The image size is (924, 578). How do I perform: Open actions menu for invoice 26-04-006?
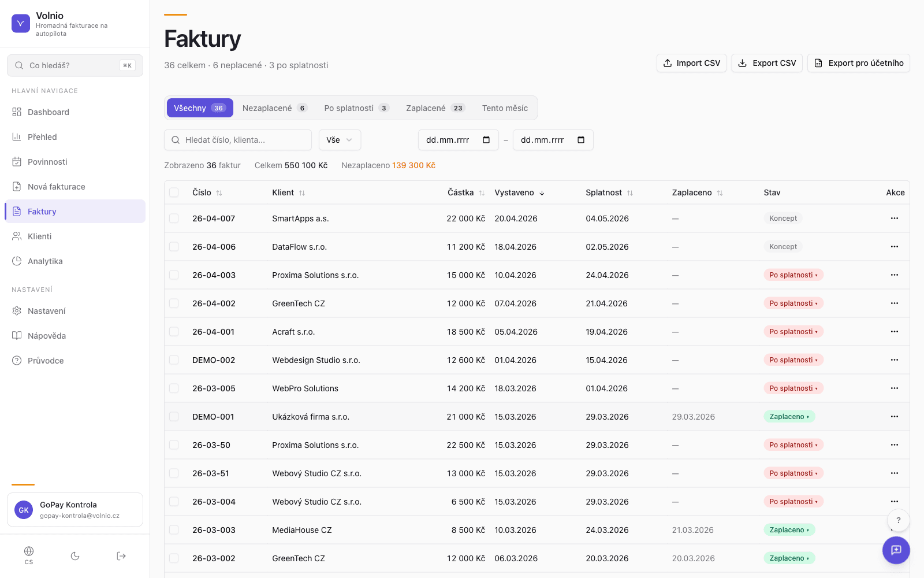pos(895,247)
